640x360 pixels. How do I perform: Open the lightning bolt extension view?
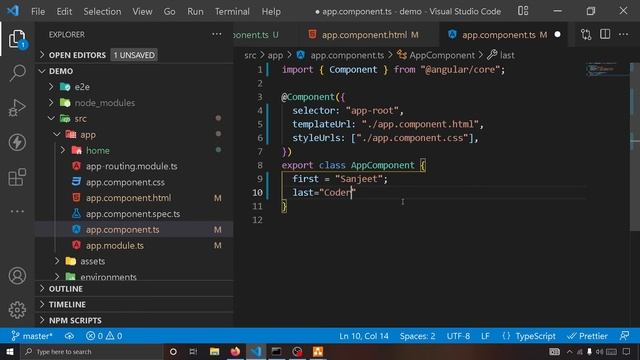coord(17,142)
